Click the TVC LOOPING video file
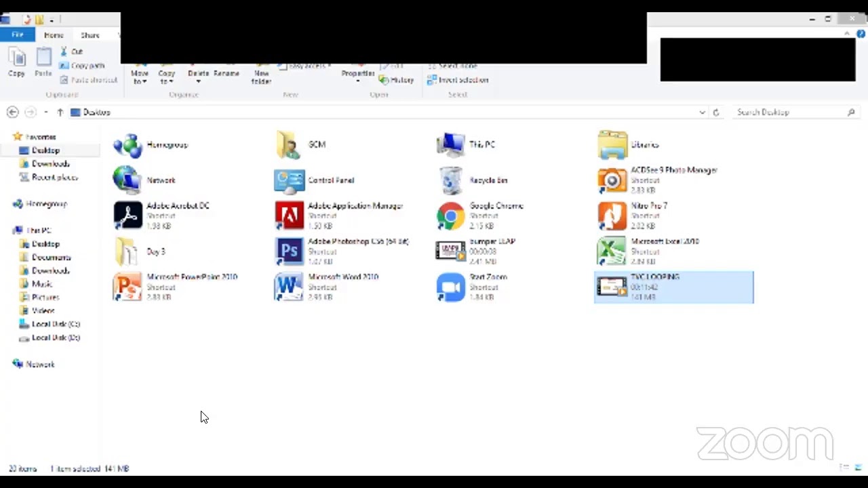 pos(673,287)
